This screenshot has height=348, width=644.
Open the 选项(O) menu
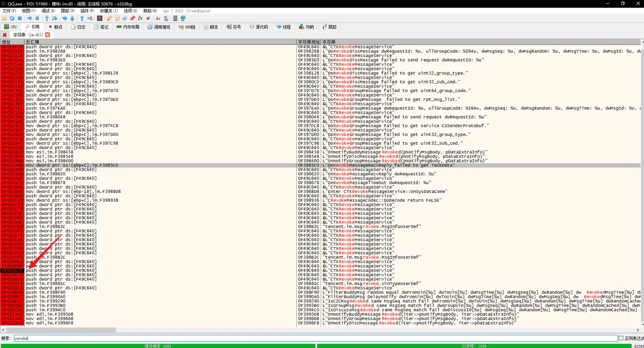(x=131, y=11)
